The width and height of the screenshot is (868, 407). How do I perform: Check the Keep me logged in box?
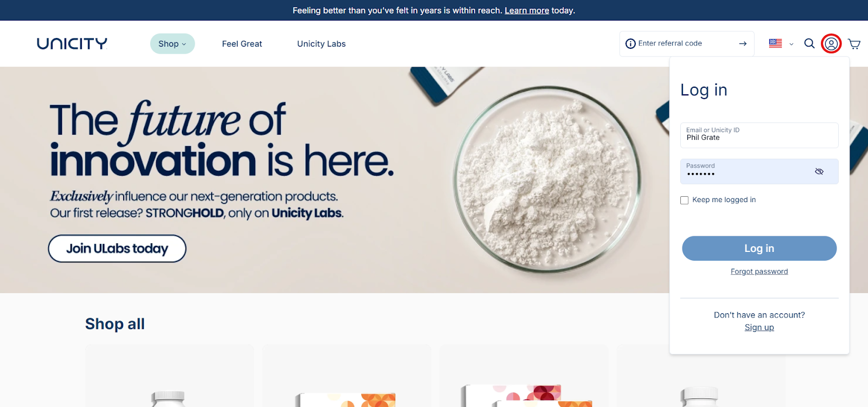(x=685, y=200)
